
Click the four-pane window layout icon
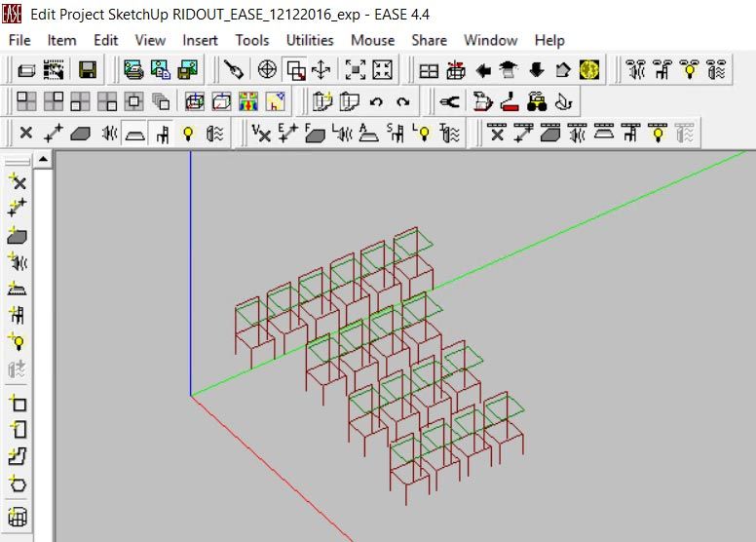(429, 70)
